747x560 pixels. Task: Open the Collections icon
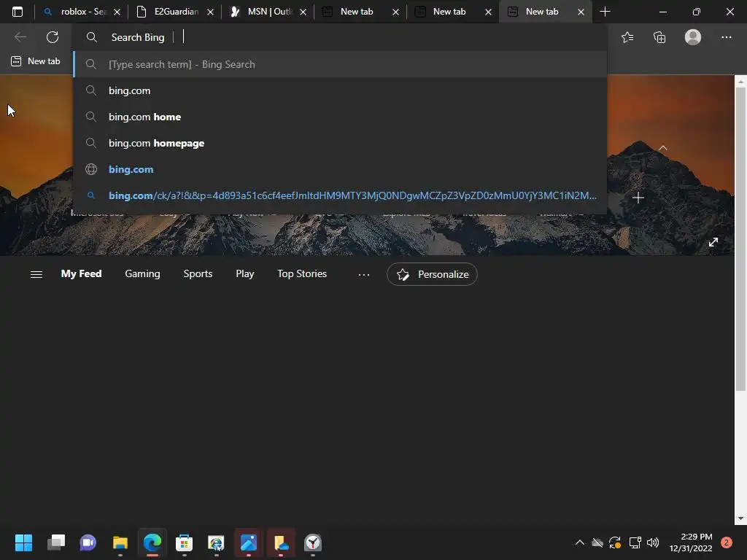659,37
